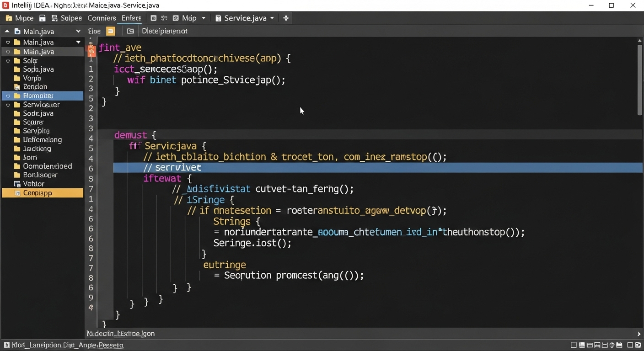The width and height of the screenshot is (644, 351).
Task: Click the icon next to Soipes
Action: point(54,18)
